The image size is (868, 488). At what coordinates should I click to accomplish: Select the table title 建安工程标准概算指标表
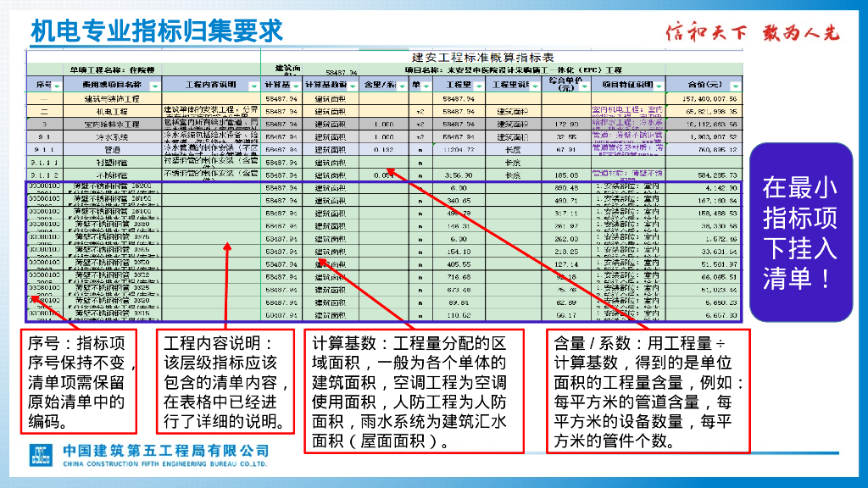[x=482, y=58]
